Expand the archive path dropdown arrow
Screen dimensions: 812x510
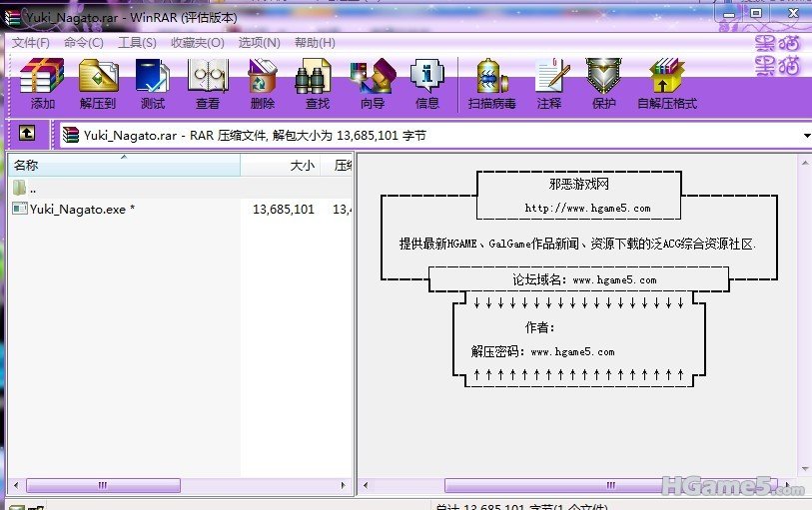pyautogui.click(x=805, y=135)
